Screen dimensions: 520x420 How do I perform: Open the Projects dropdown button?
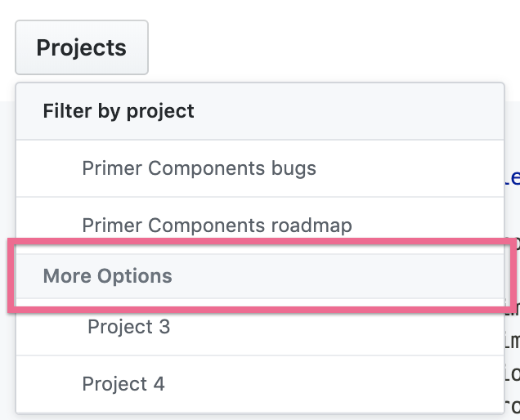point(81,47)
